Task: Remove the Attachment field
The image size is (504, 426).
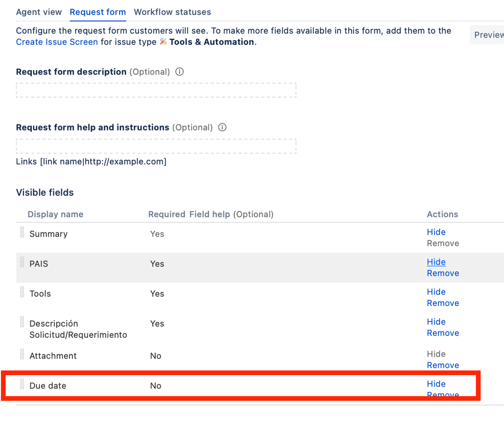Action: pyautogui.click(x=442, y=366)
